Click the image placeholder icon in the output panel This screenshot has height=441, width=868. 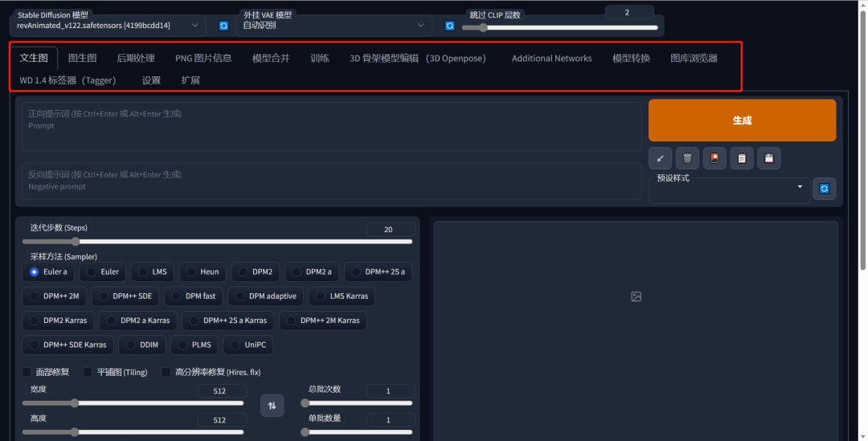click(636, 296)
